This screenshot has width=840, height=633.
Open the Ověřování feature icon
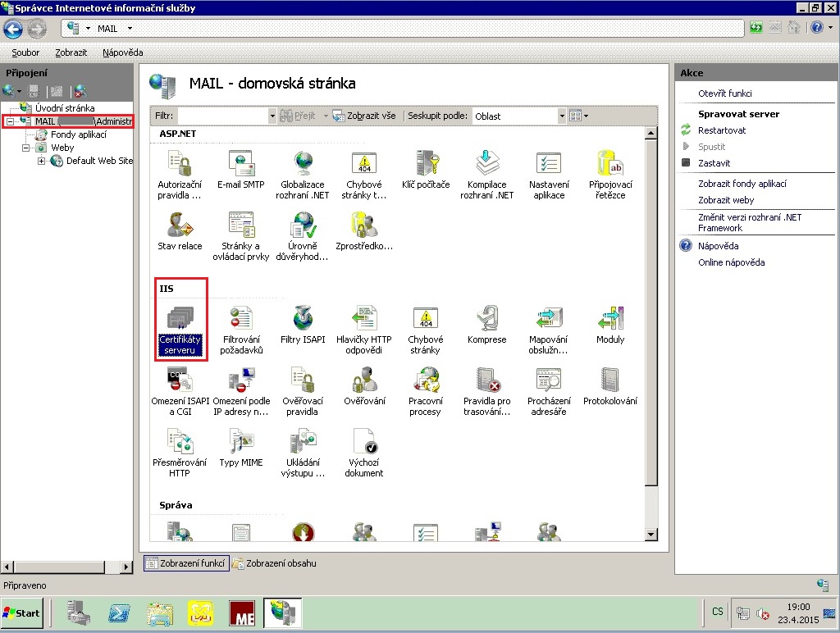[363, 381]
